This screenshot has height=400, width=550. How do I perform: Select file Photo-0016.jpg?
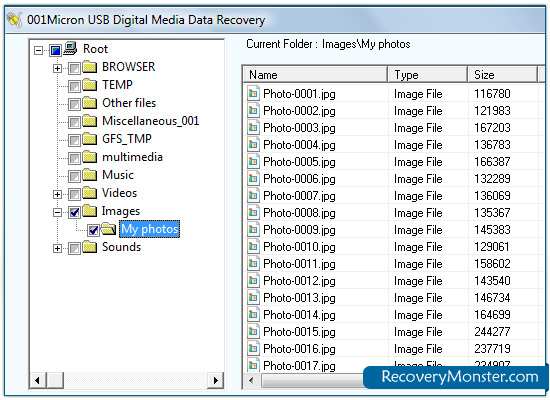(x=299, y=349)
